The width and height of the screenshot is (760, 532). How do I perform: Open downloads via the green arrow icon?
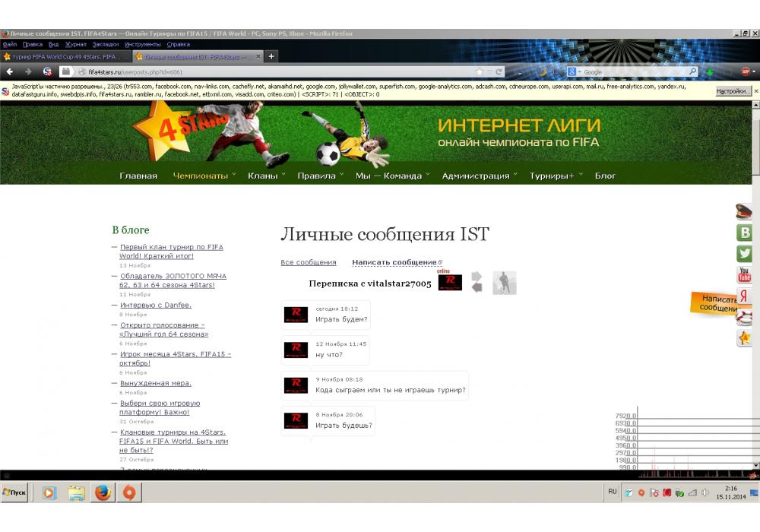click(x=710, y=71)
